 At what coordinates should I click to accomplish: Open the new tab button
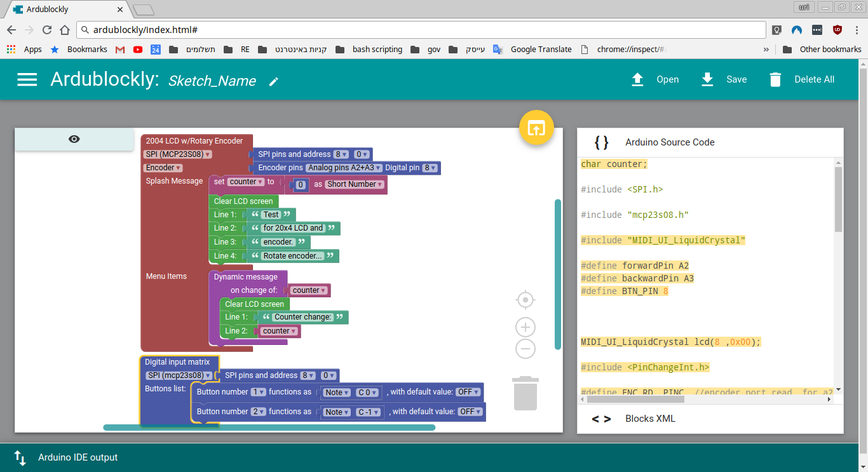click(x=144, y=9)
